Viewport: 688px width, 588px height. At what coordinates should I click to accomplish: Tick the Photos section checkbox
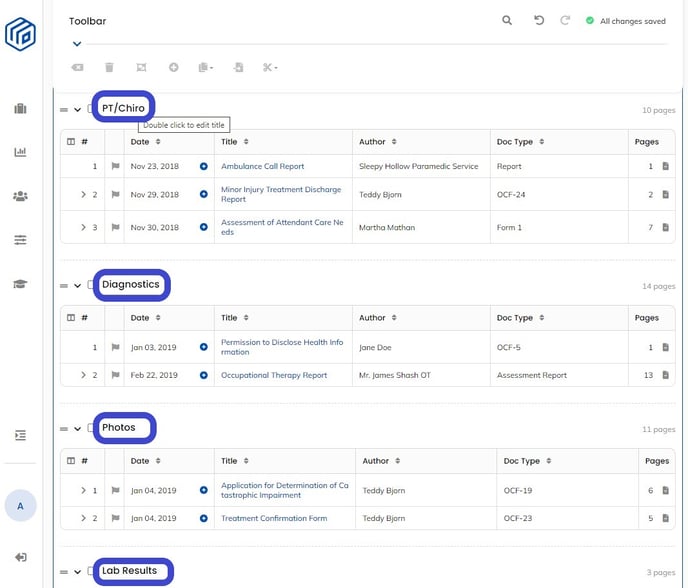tap(92, 428)
